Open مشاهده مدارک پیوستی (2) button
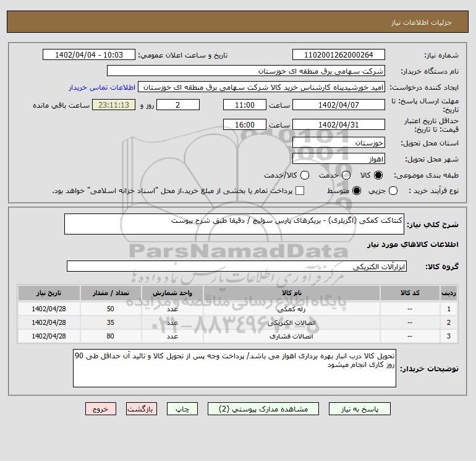The width and height of the screenshot is (476, 461). (x=263, y=409)
